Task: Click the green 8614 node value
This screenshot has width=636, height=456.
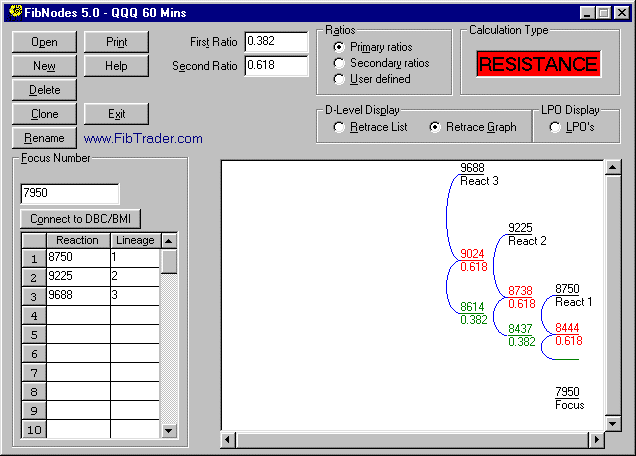Action: [x=472, y=307]
